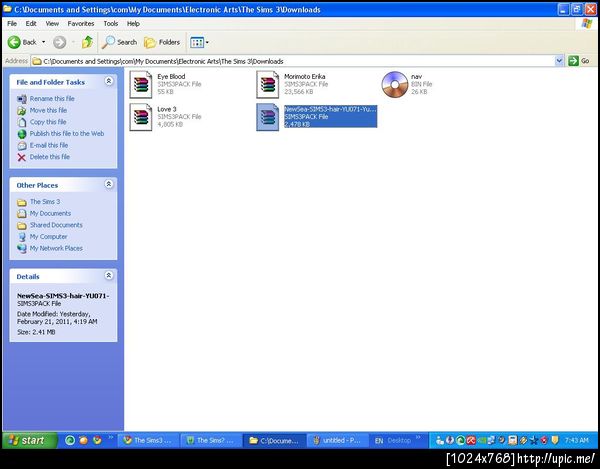Select the Eye Blood file icon
Screen dimensions: 600x469
pyautogui.click(x=140, y=85)
